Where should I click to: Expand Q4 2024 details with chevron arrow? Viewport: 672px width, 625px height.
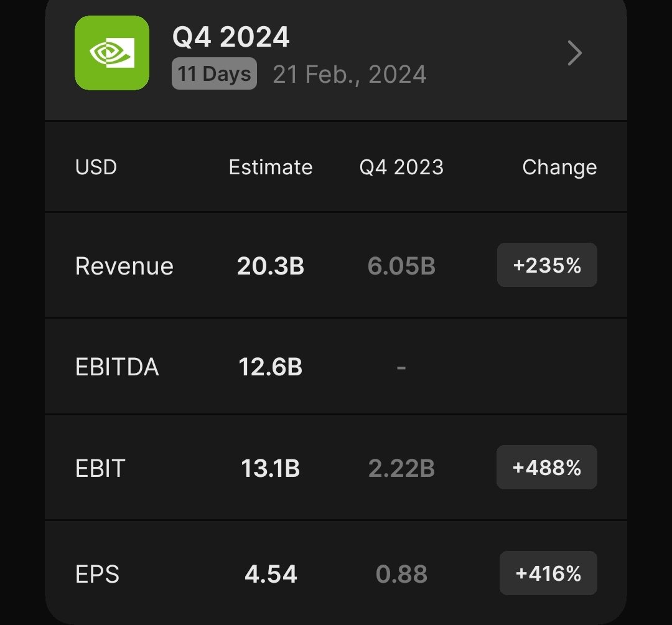pyautogui.click(x=574, y=54)
